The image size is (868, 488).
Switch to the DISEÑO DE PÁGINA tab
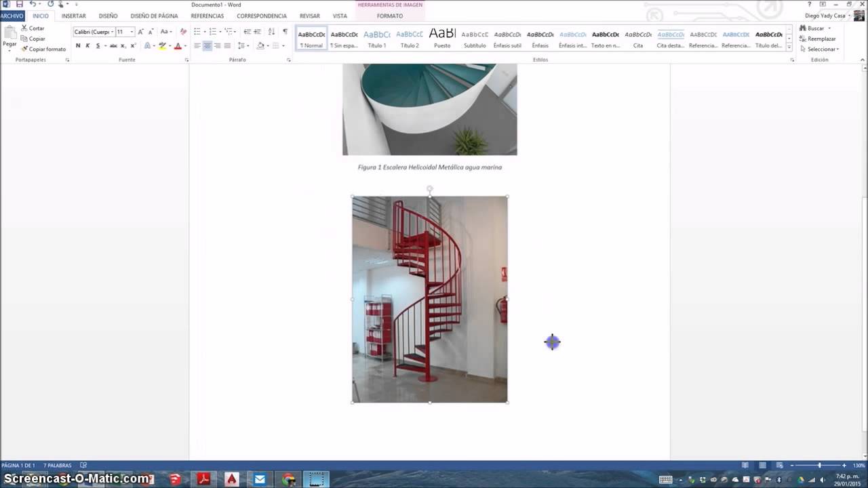click(154, 16)
